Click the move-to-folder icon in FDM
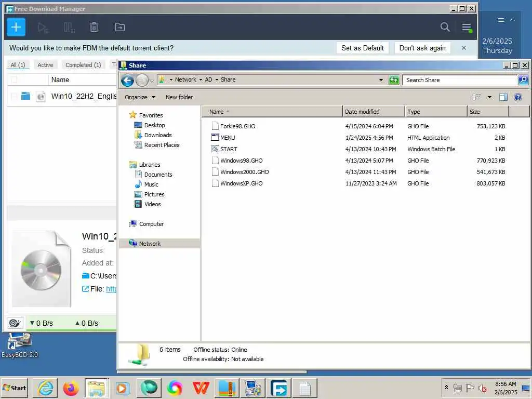Viewport: 532px width, 399px height. pos(120,27)
